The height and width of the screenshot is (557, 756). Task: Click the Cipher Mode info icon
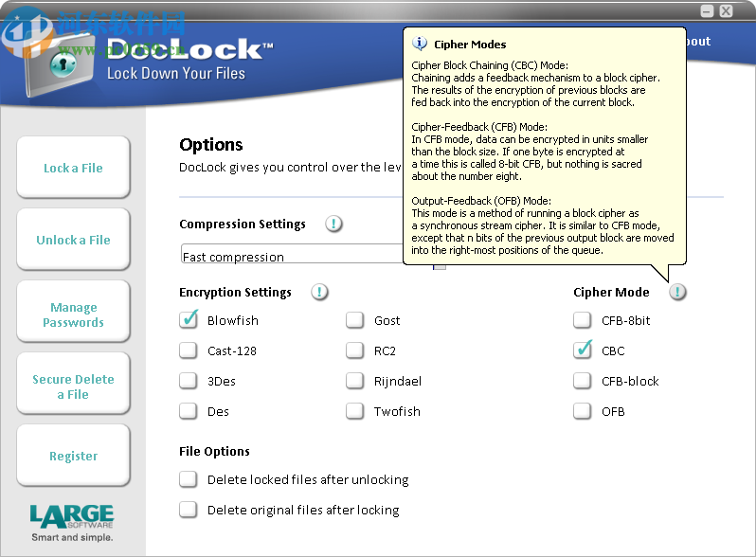[x=677, y=292]
